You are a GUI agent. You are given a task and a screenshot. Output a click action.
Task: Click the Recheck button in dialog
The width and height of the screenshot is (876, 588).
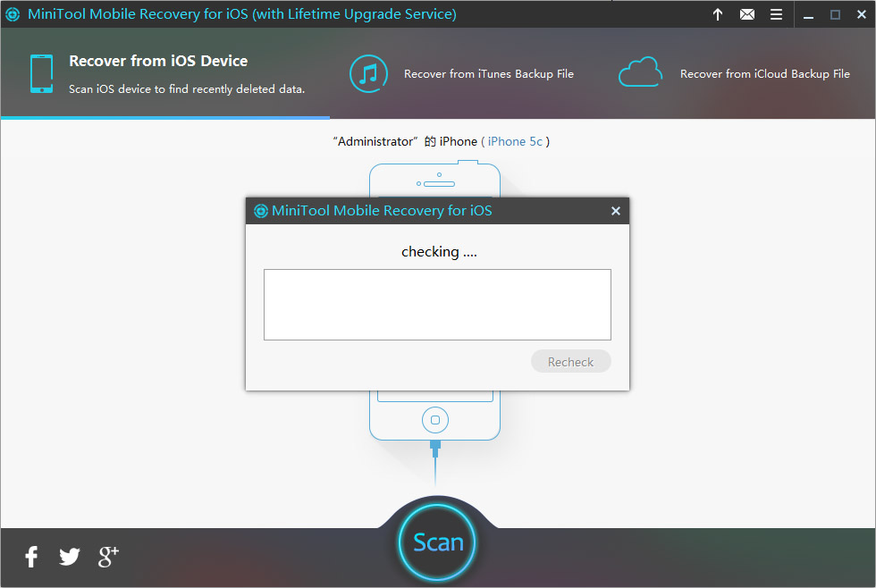570,362
